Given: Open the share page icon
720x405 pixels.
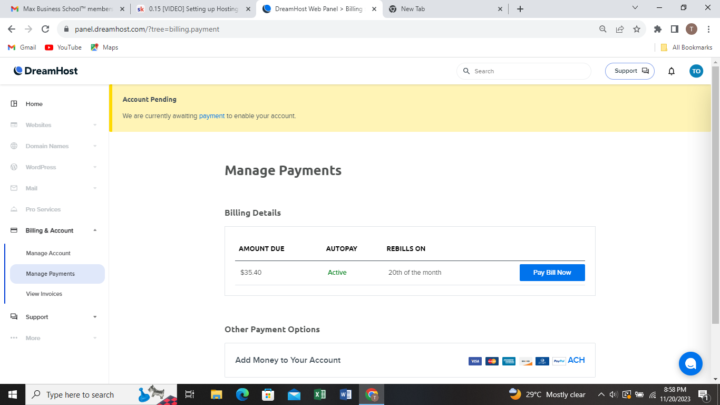Looking at the screenshot, I should (619, 29).
